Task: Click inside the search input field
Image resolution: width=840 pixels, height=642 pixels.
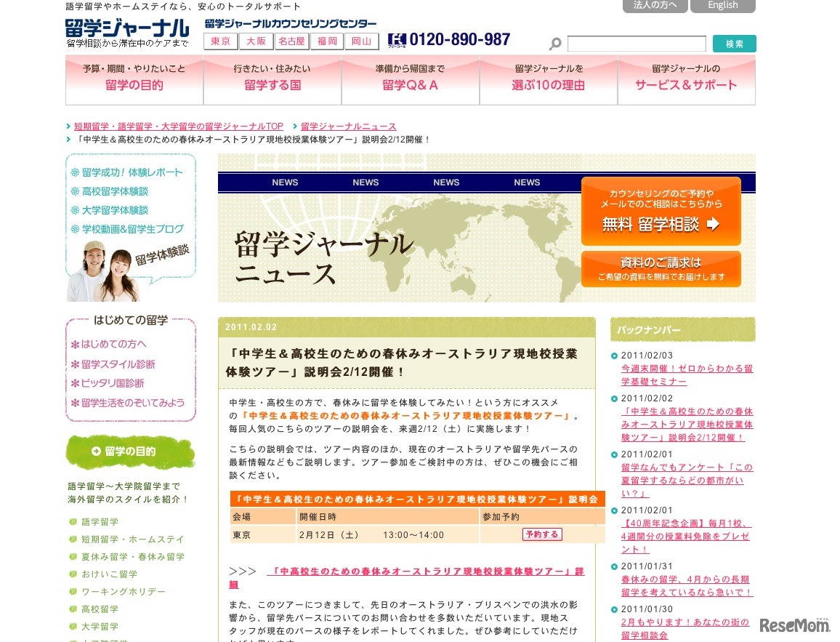Action: (636, 44)
